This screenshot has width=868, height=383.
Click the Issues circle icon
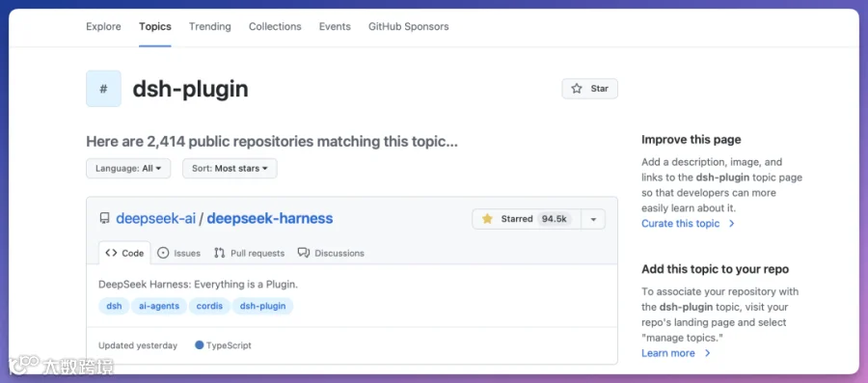[163, 253]
